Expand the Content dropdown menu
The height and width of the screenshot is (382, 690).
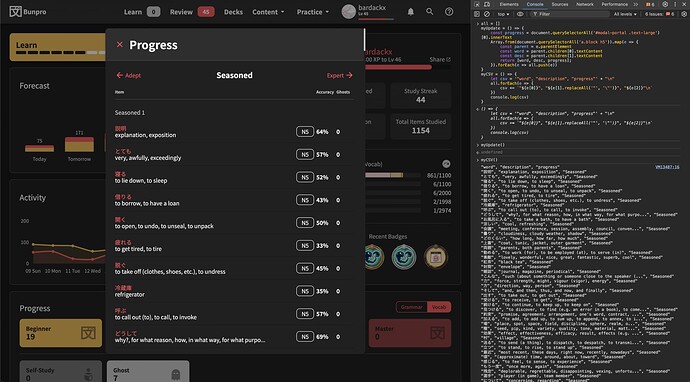pyautogui.click(x=268, y=12)
